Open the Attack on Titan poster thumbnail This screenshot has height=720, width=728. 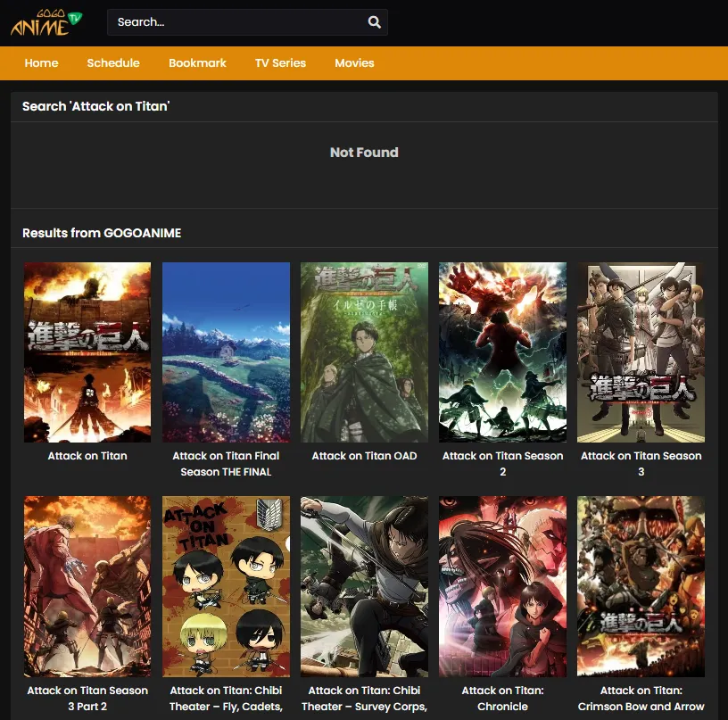[87, 352]
